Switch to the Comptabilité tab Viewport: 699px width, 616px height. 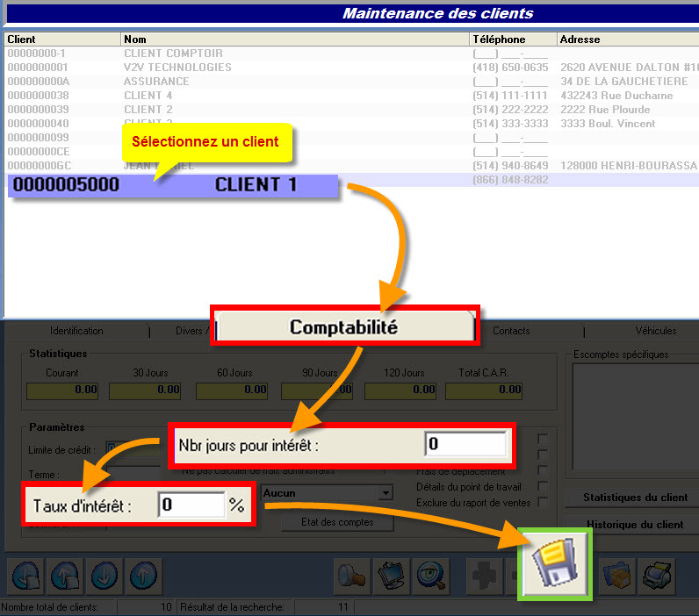click(x=343, y=327)
